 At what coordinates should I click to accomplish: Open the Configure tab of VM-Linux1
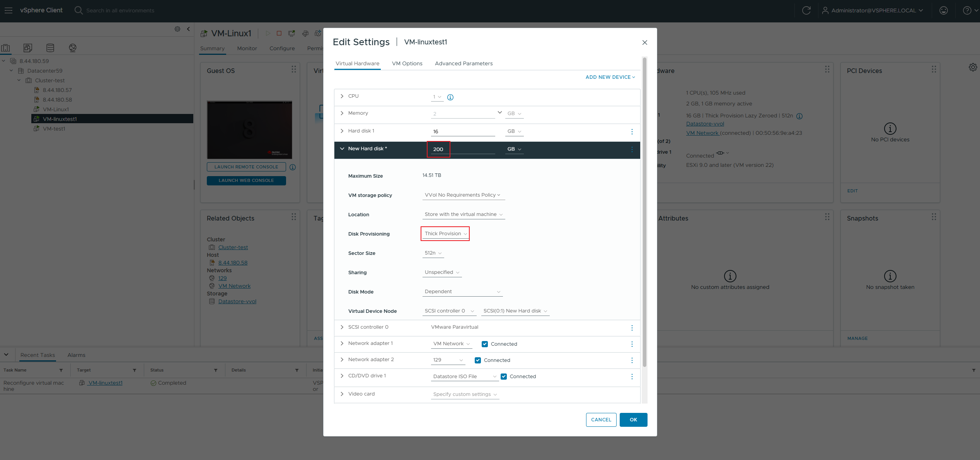[282, 49]
